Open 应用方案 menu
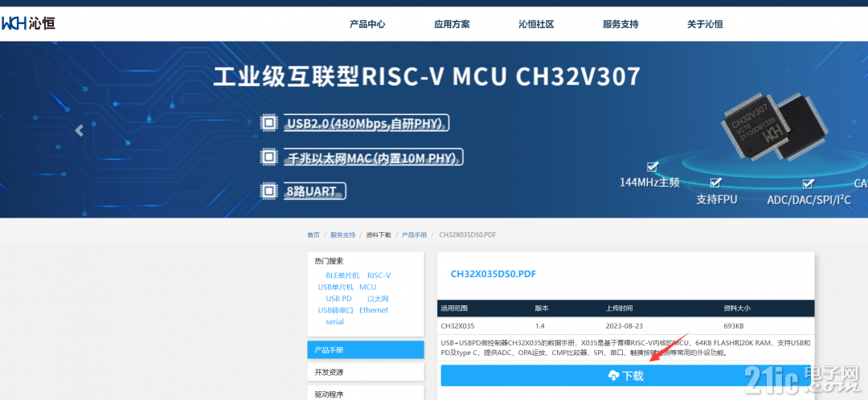The image size is (868, 400). click(x=452, y=24)
